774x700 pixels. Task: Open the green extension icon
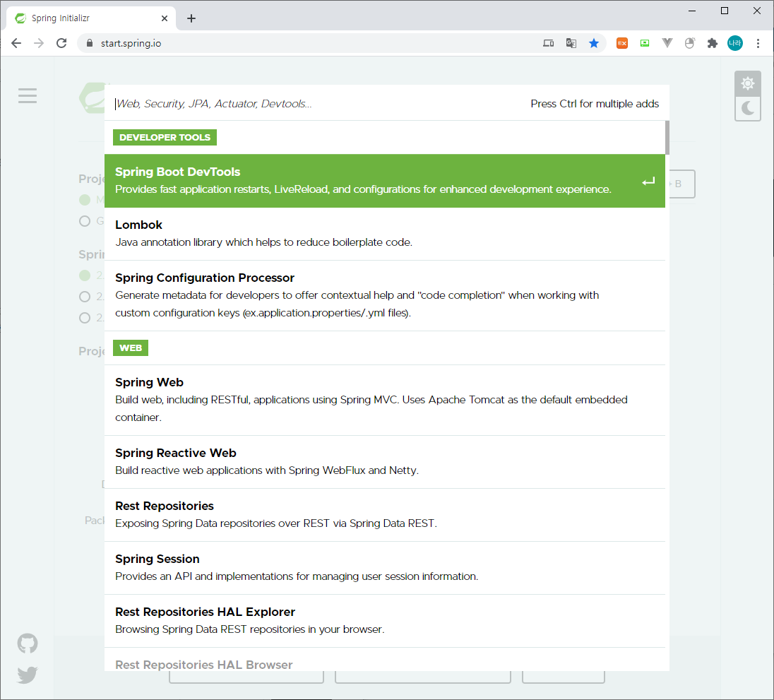coord(645,44)
